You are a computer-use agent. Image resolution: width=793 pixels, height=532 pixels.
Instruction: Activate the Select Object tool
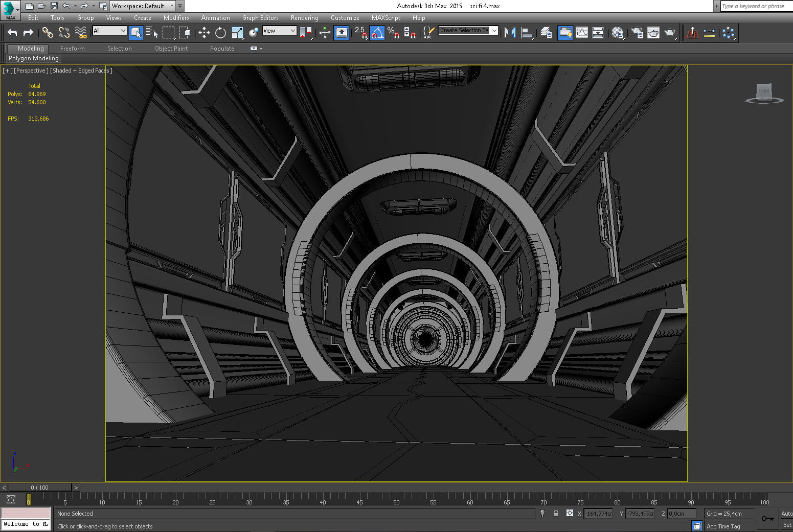point(135,33)
